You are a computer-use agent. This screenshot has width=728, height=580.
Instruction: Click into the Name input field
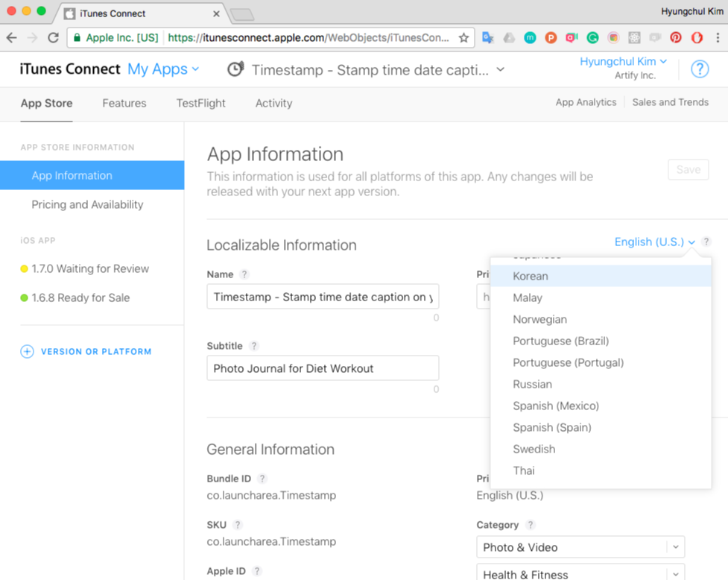(323, 297)
